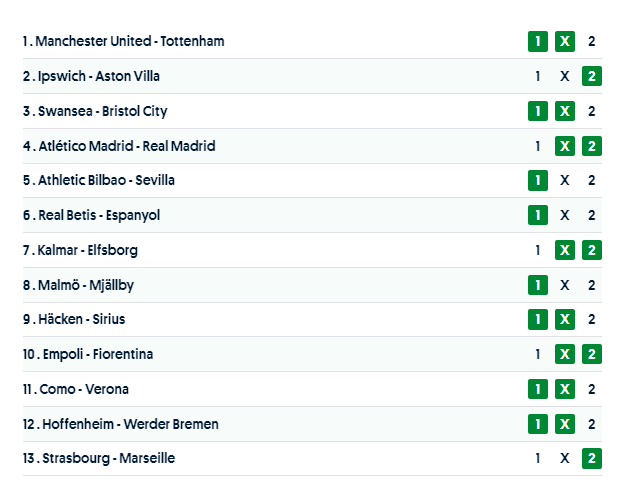The width and height of the screenshot is (627, 488).
Task: Select home win 1 for Strasbourg - Marseille
Action: (x=538, y=459)
